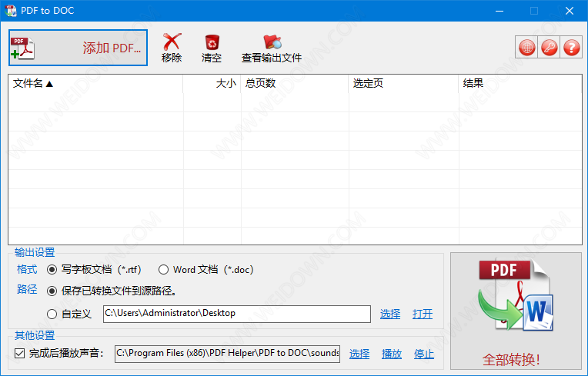588x376 pixels.
Task: Click the custom output path field
Action: [237, 314]
